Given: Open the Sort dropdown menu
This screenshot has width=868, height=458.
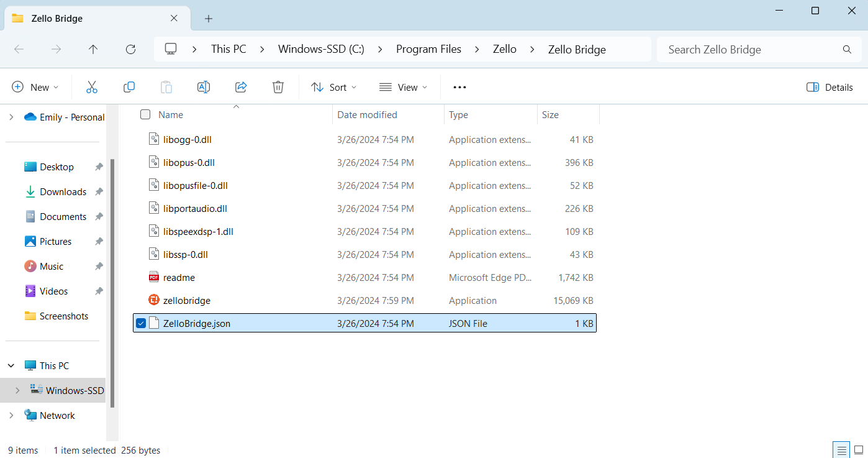Looking at the screenshot, I should click(334, 87).
